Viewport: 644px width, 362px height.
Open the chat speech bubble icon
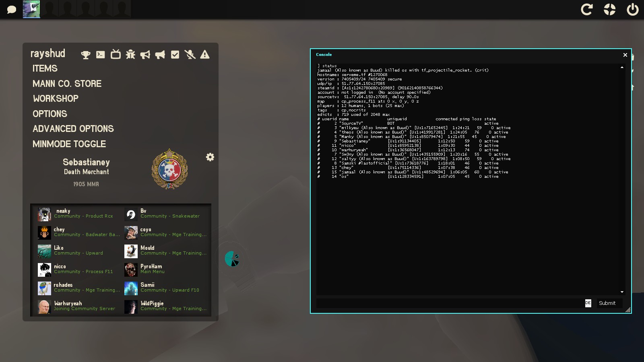point(12,9)
